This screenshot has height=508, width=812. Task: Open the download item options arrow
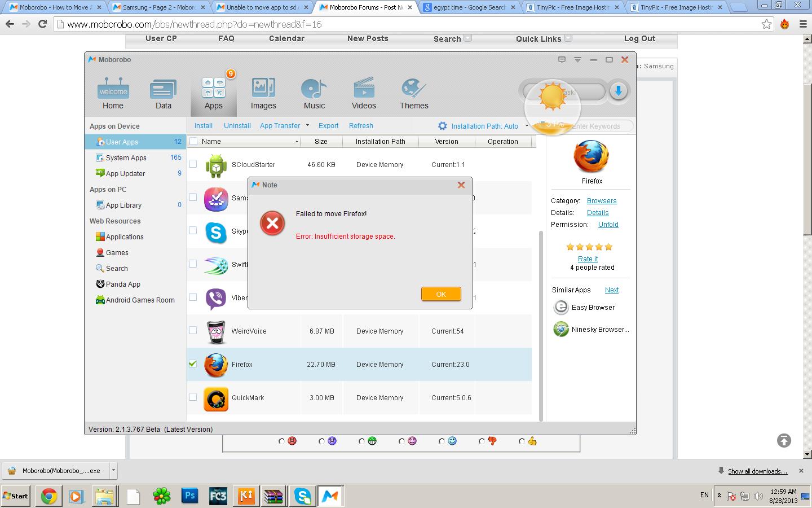[x=113, y=470]
